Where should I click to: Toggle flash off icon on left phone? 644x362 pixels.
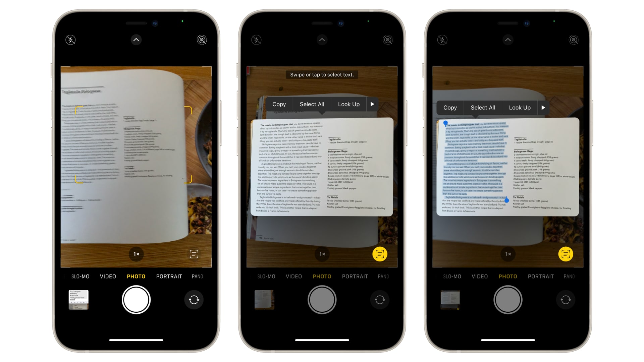click(70, 39)
